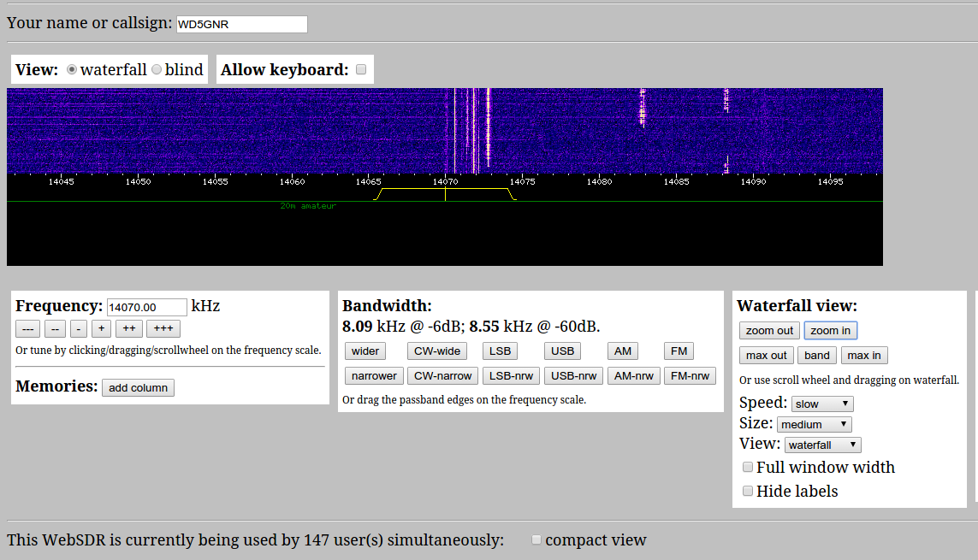
Task: Switch to CW-narrow bandwidth mode
Action: [442, 376]
